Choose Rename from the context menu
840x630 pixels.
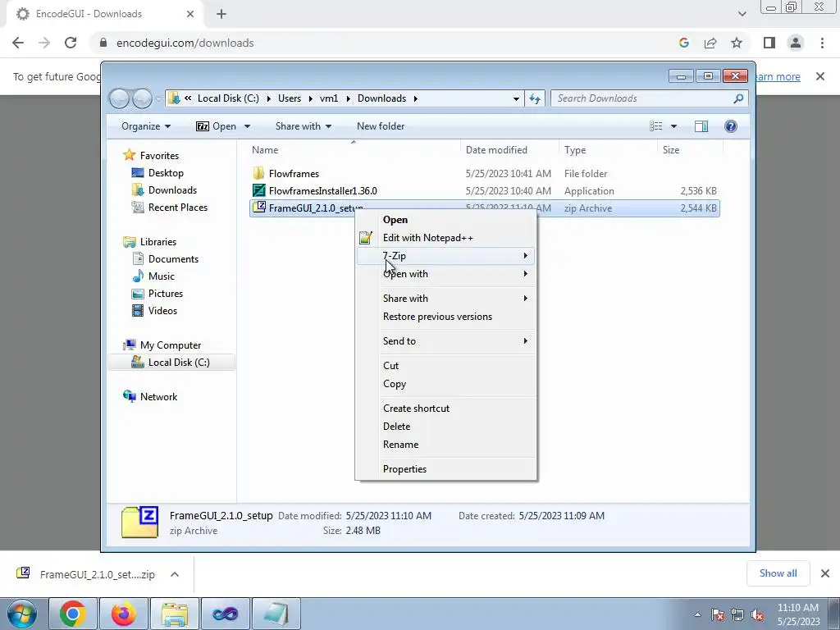tap(400, 445)
